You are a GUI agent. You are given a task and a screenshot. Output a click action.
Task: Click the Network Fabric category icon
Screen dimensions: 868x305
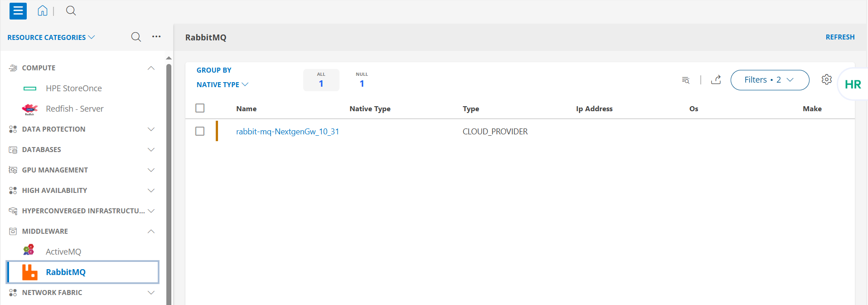pos(13,293)
